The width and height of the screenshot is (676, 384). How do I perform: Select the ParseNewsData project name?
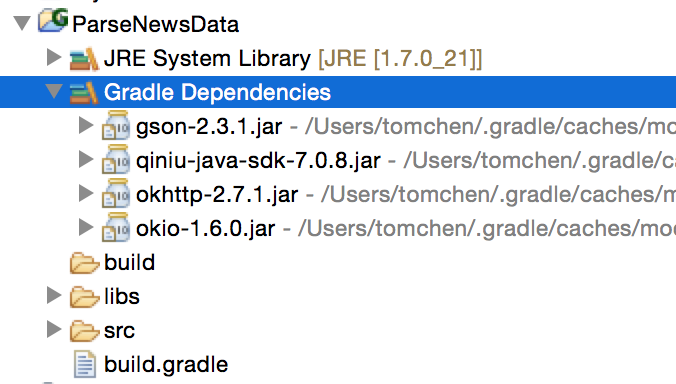[x=156, y=24]
